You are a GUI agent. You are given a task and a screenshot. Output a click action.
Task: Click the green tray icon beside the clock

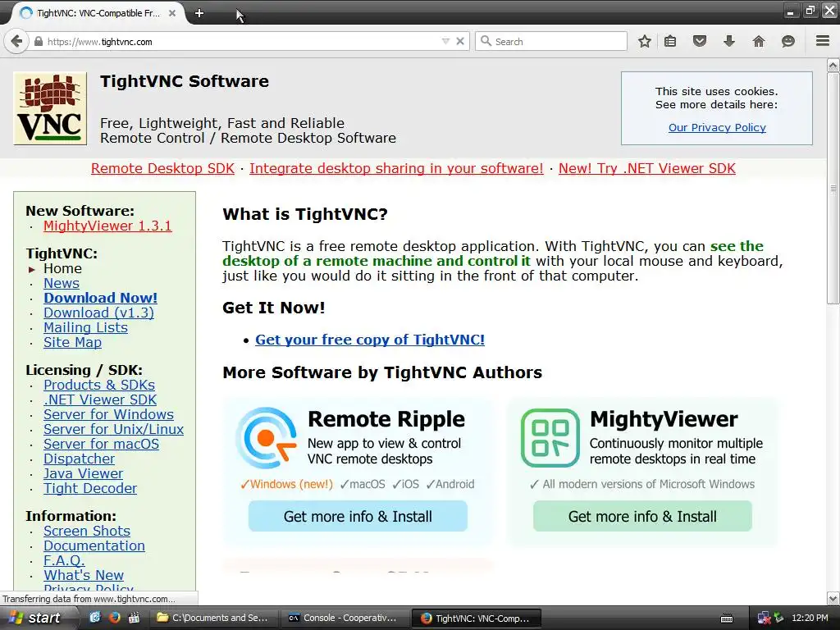pyautogui.click(x=779, y=619)
